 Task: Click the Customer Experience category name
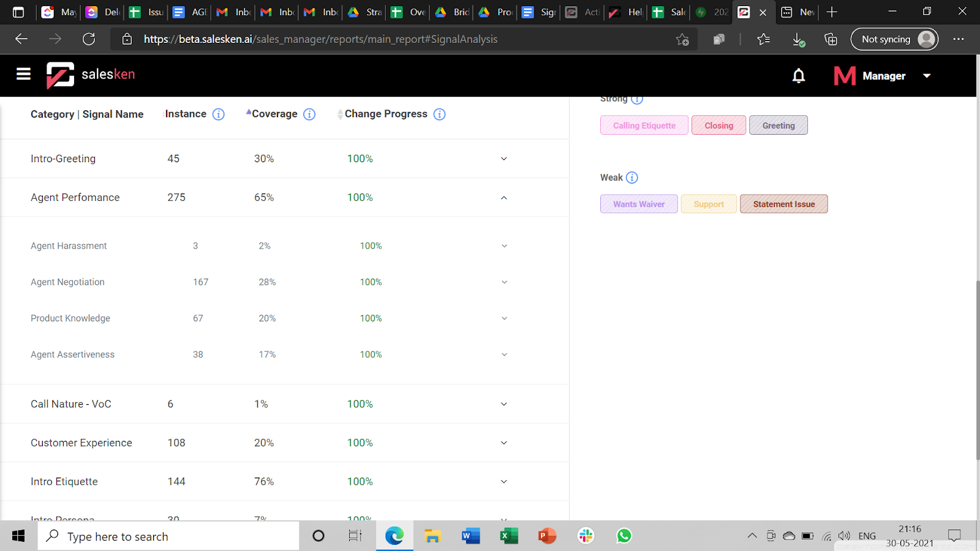tap(81, 443)
